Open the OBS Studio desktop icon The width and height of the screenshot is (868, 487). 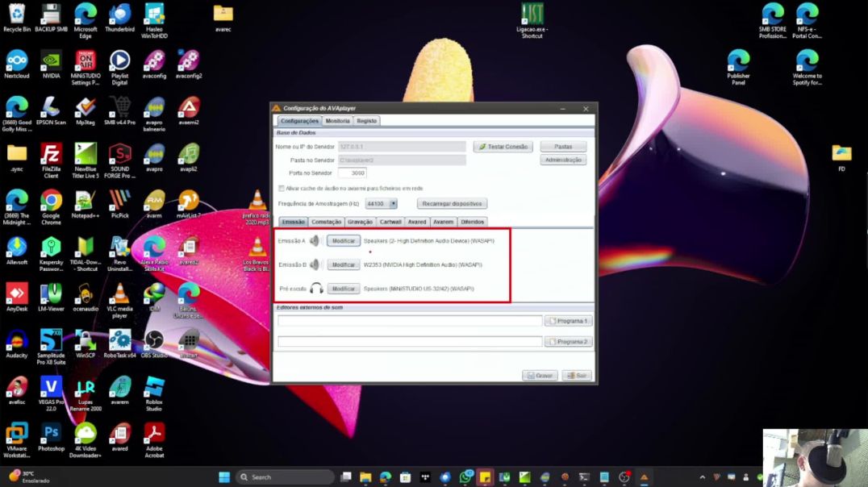tap(153, 341)
